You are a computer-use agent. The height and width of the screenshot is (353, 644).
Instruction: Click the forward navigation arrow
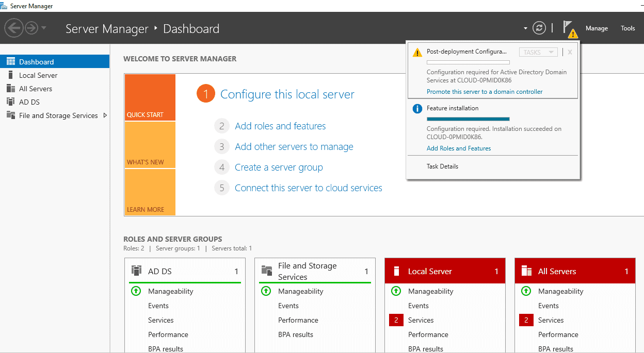pyautogui.click(x=31, y=27)
